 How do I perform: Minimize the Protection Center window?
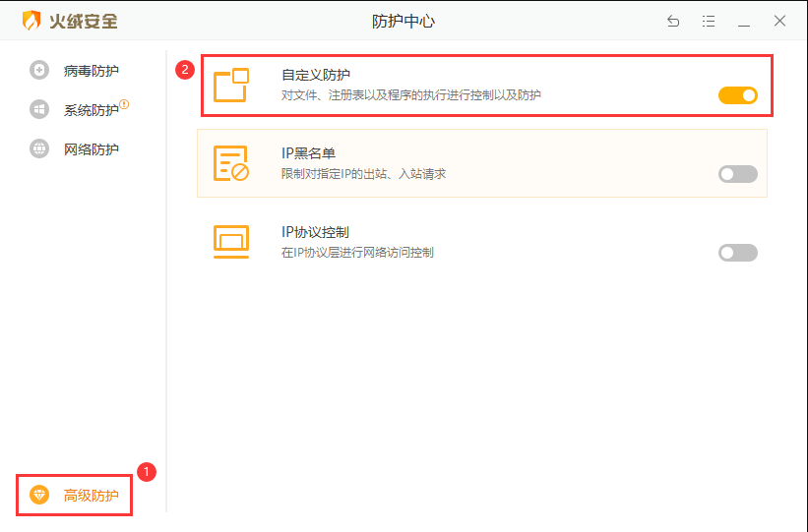click(744, 26)
